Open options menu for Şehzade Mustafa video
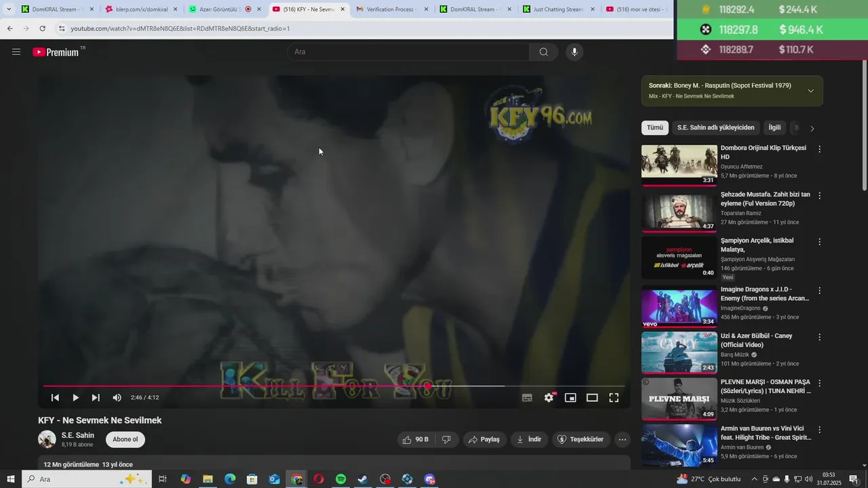 (x=819, y=196)
